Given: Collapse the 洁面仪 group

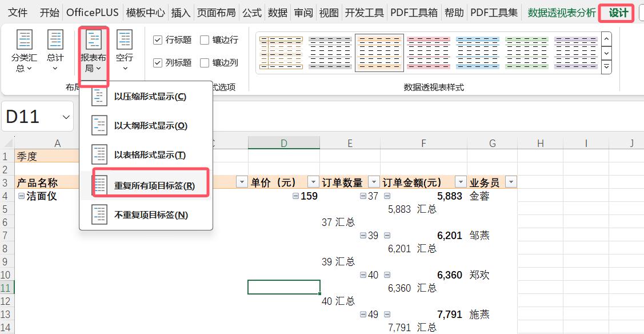Looking at the screenshot, I should (21, 196).
